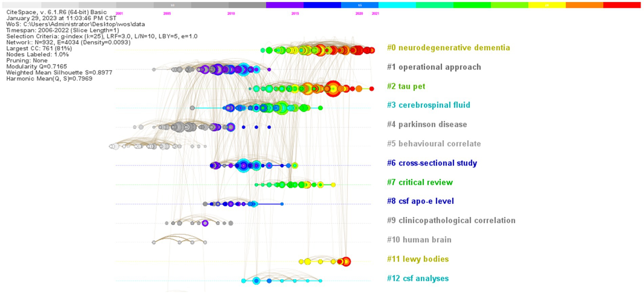
Task: Click the 'Largest CC: 761 (81%)' line
Action: click(39, 48)
